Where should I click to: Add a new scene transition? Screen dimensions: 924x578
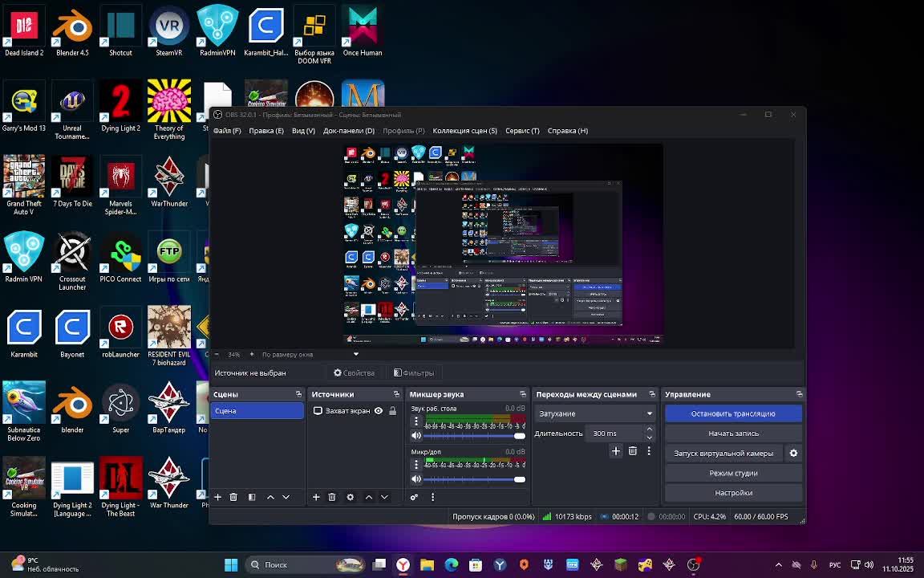(x=616, y=451)
